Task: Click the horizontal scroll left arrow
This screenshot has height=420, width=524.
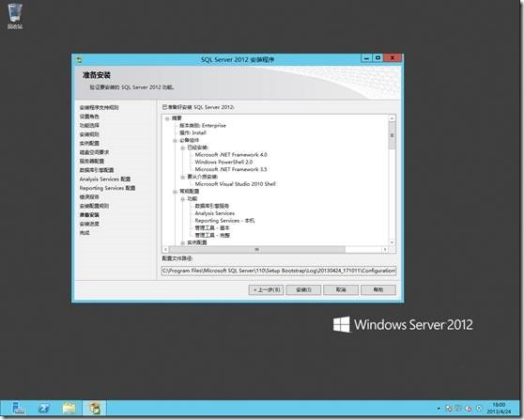Action: pyautogui.click(x=166, y=249)
